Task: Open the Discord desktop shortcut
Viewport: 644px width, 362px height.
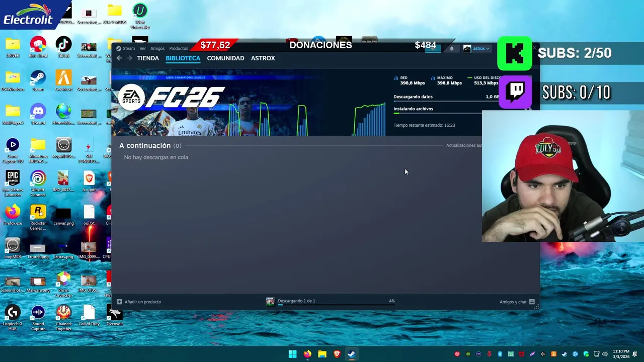Action: click(x=38, y=114)
